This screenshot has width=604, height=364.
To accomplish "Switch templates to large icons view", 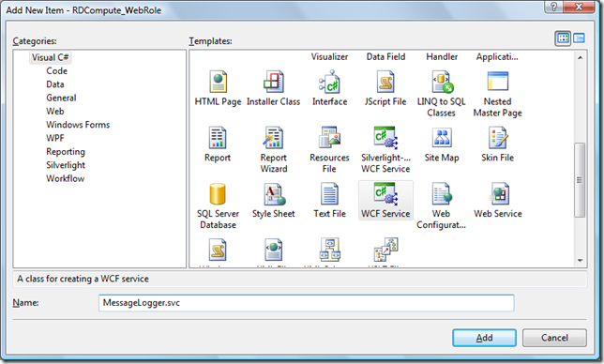I will (x=563, y=38).
